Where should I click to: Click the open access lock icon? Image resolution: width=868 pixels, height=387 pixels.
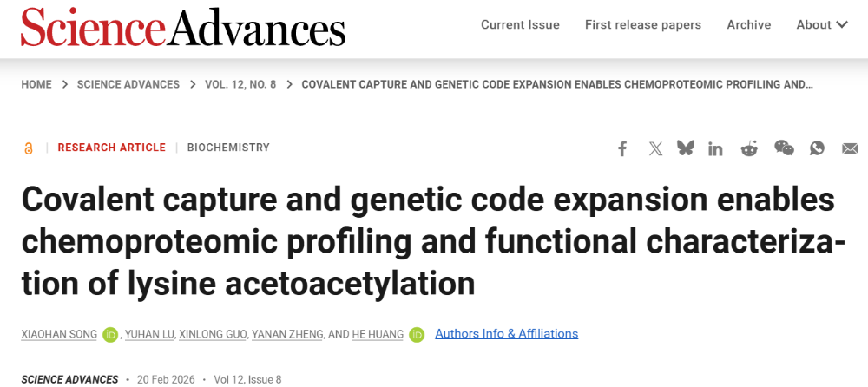[29, 148]
